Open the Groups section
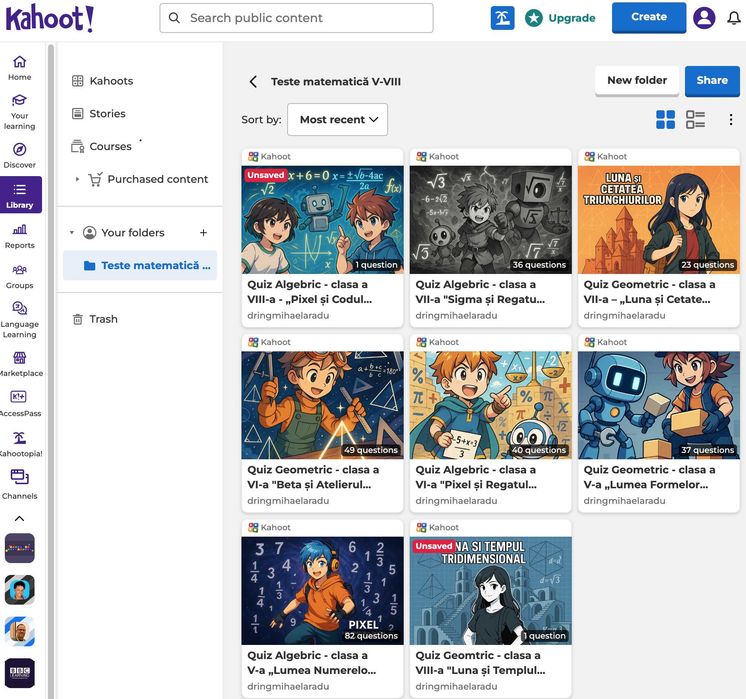This screenshot has width=746, height=699. tap(20, 276)
